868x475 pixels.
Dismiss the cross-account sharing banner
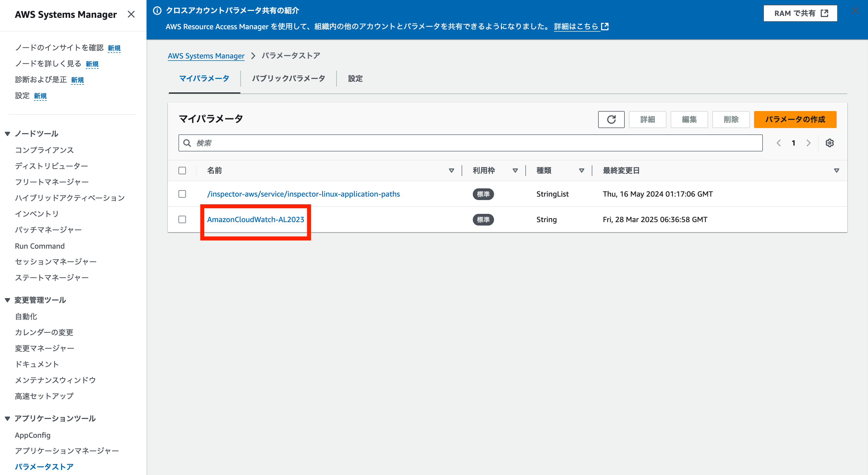tap(855, 10)
